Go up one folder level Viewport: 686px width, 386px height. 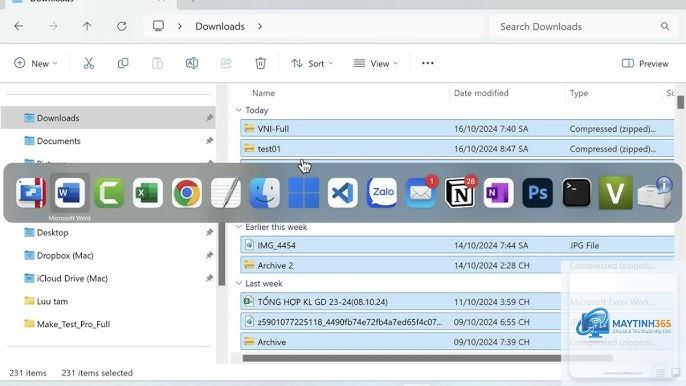[87, 26]
